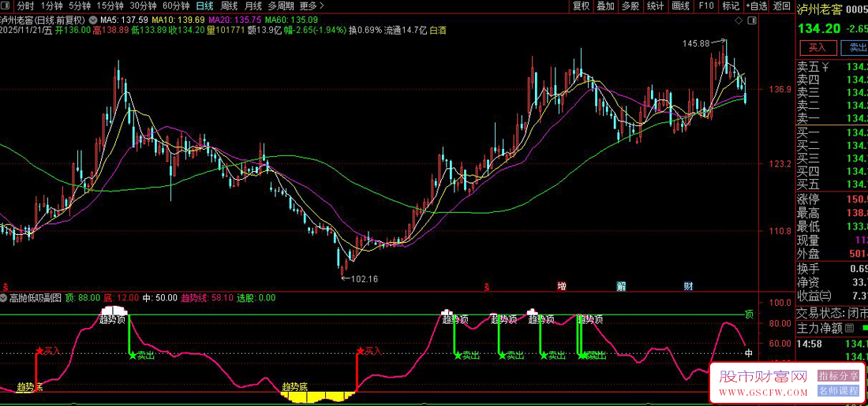Open F10 company information
868x406 pixels.
click(x=705, y=6)
